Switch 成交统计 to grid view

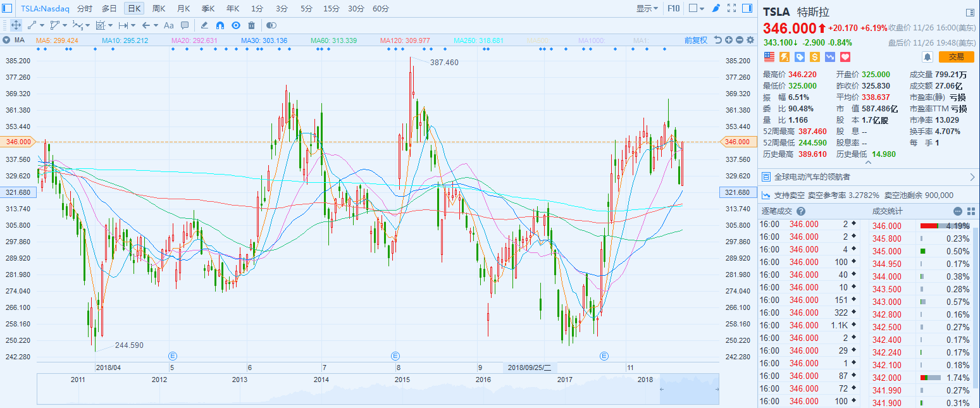coord(971,211)
